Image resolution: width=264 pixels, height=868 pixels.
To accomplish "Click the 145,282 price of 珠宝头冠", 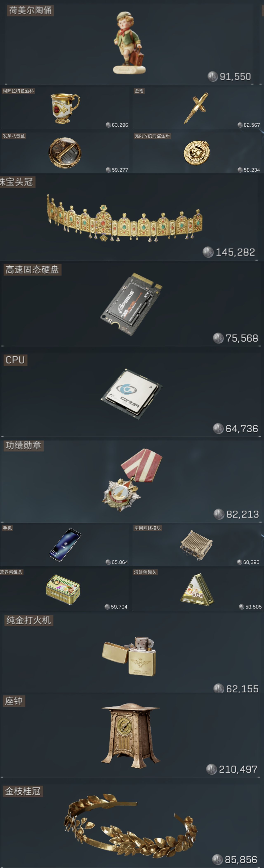I will (x=235, y=252).
